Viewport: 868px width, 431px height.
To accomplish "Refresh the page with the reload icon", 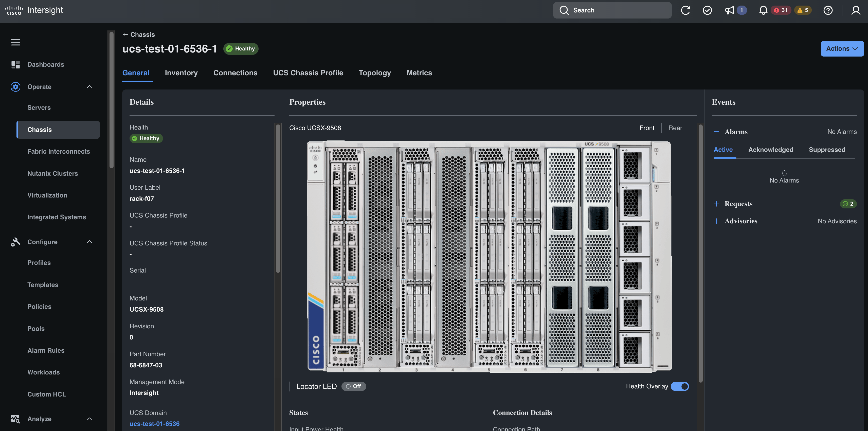I will [x=685, y=10].
